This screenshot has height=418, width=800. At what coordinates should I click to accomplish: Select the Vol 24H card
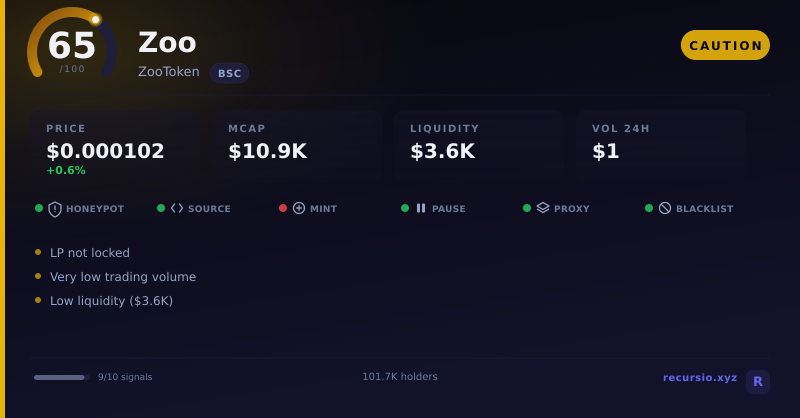(x=661, y=144)
